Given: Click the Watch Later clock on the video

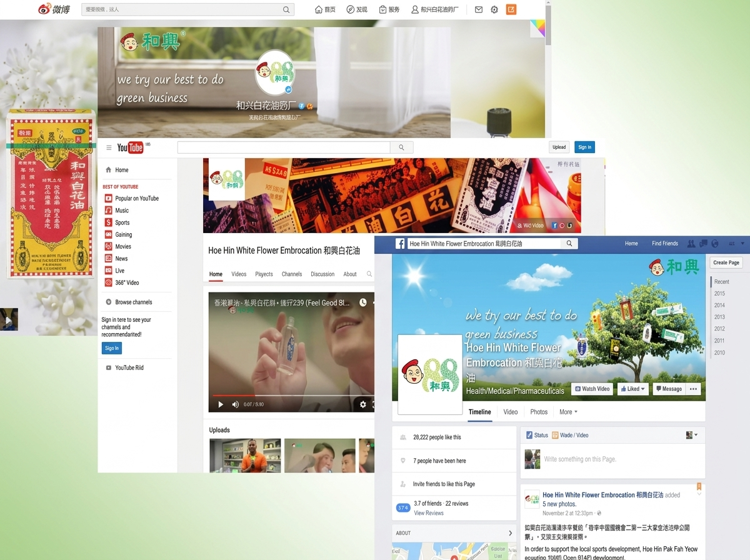Looking at the screenshot, I should pos(363,302).
